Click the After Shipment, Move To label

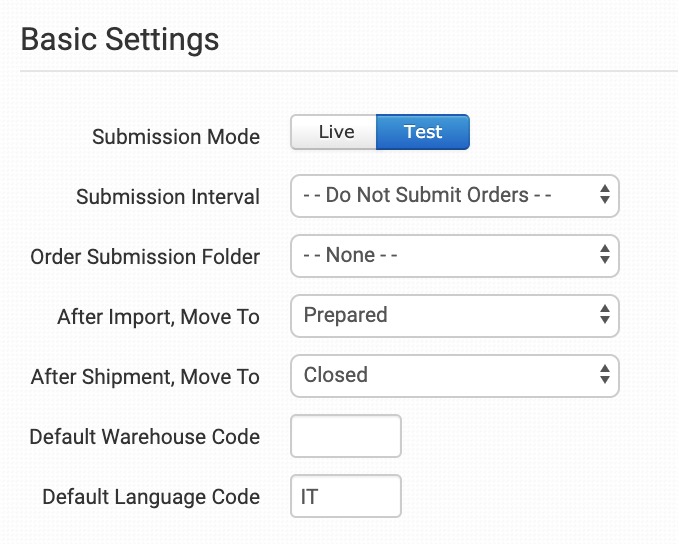coord(145,377)
